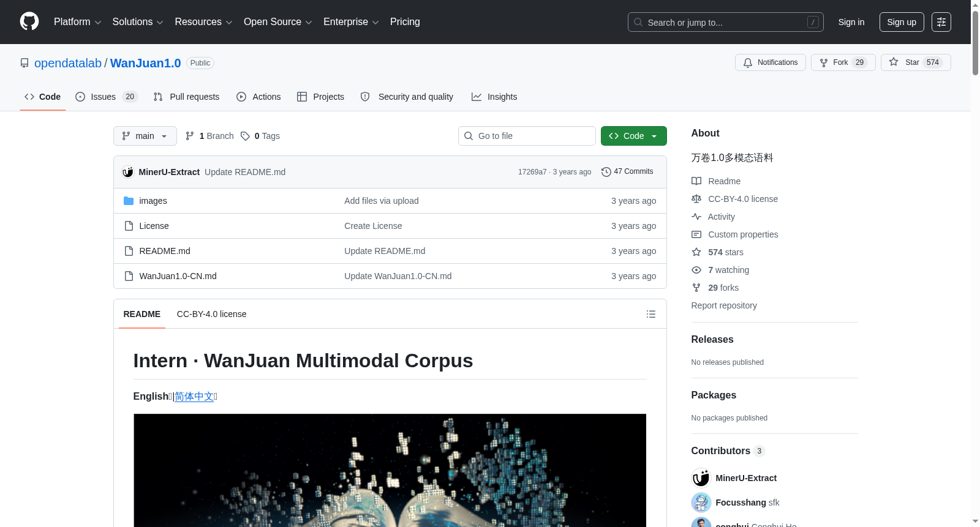Click the WanJuan1.0-CN.md file icon
980x527 pixels.
tap(129, 276)
